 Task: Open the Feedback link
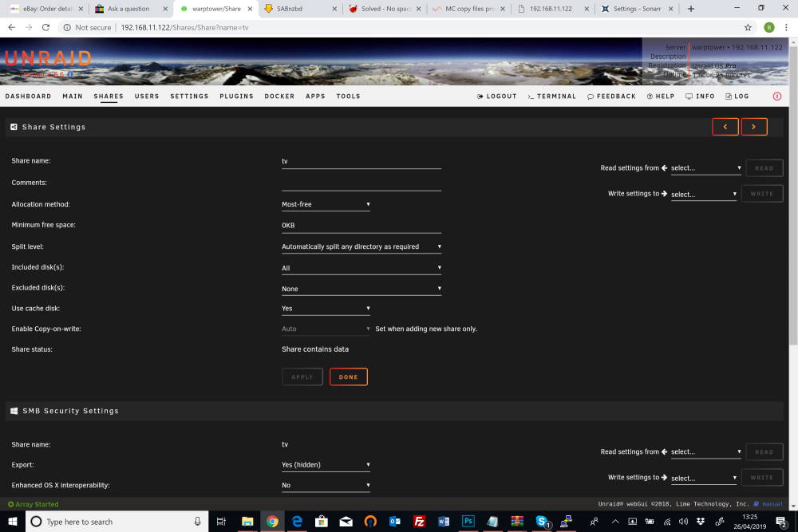[x=611, y=97]
